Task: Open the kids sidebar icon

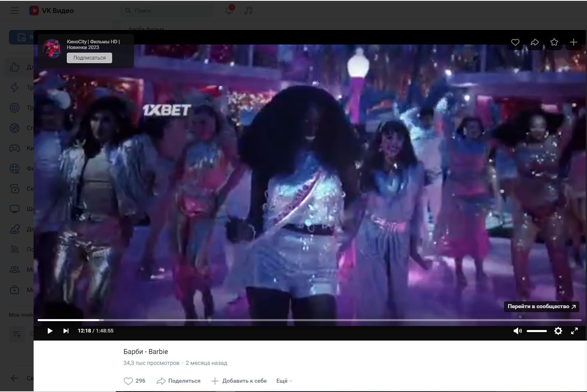Action: point(15,229)
